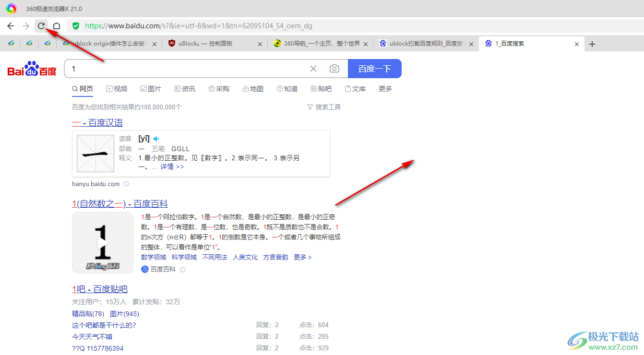Click 更多 > under the 百科 result
644x355 pixels.
(x=302, y=257)
